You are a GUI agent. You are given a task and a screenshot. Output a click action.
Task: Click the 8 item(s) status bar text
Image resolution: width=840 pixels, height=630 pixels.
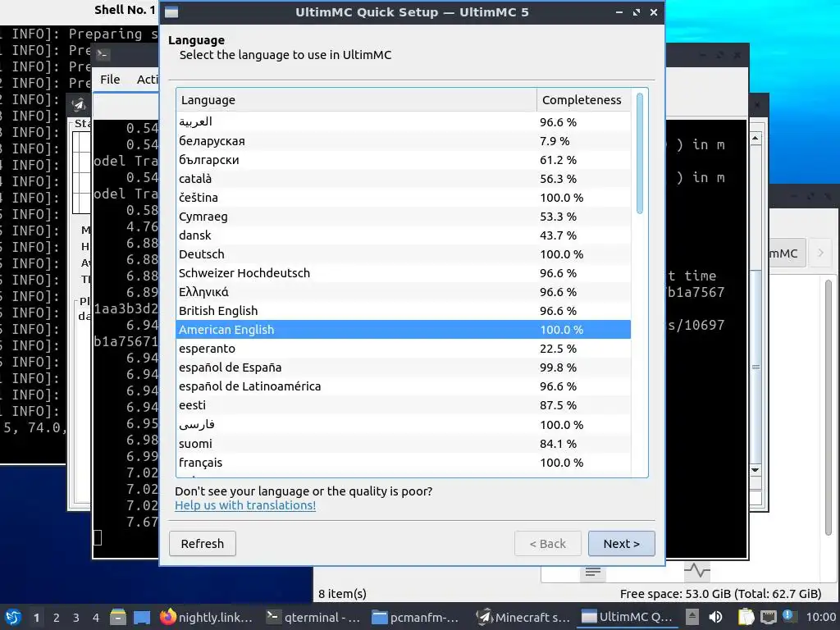pos(342,594)
